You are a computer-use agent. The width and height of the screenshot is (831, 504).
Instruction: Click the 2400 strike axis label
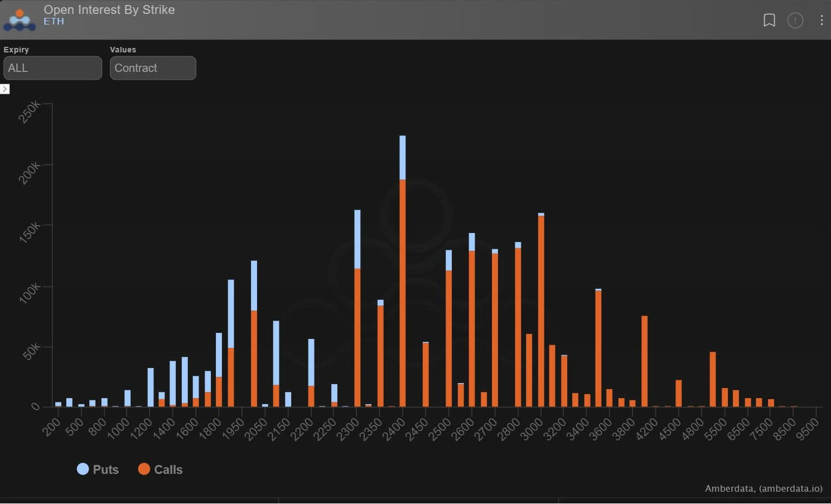[x=394, y=429]
